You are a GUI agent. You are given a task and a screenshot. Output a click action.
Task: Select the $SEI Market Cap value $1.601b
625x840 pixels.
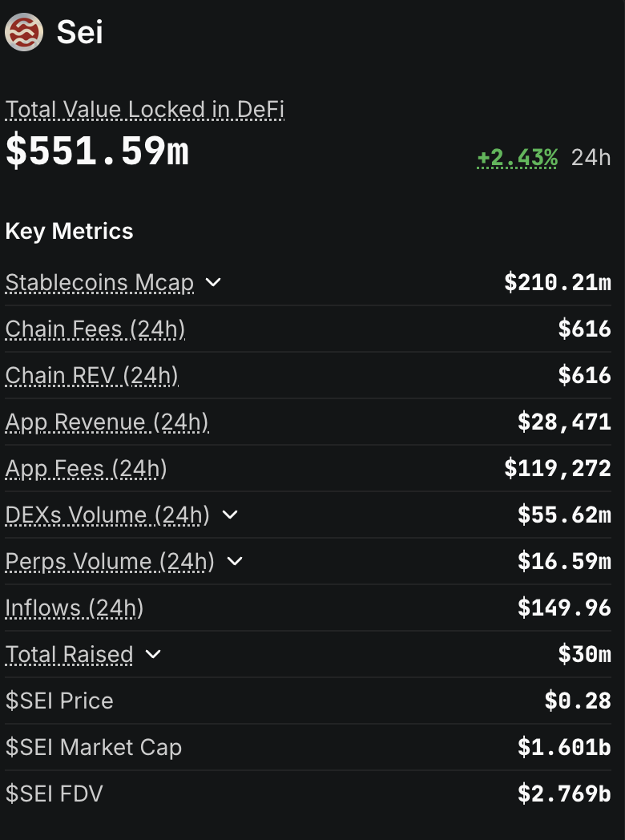(x=564, y=747)
